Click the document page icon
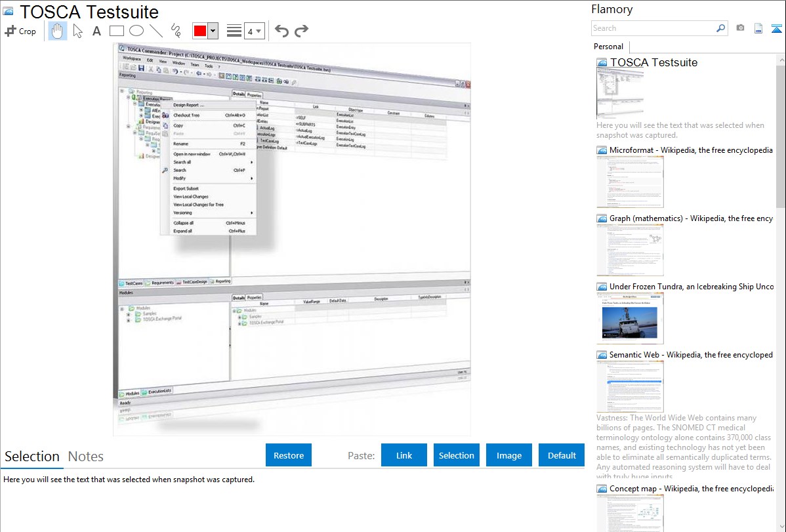Viewport: 786px width, 532px height. [x=758, y=28]
